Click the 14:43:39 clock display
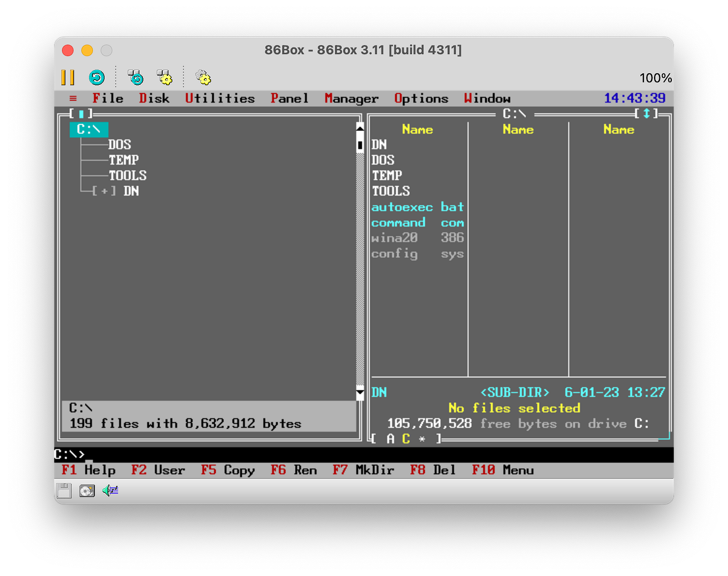The width and height of the screenshot is (728, 576). click(x=635, y=98)
